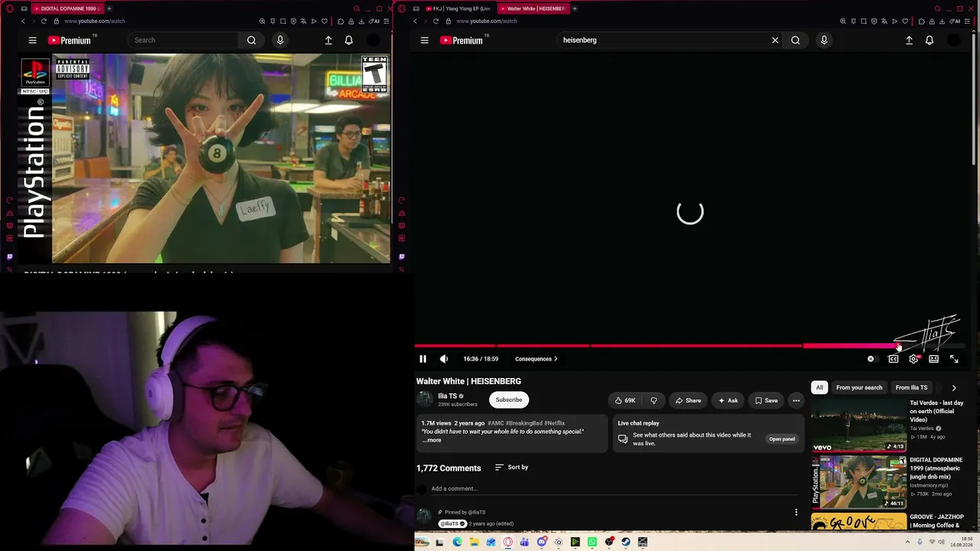Go to YouTube Premium home in right window
This screenshot has width=980, height=551.
pos(461,41)
